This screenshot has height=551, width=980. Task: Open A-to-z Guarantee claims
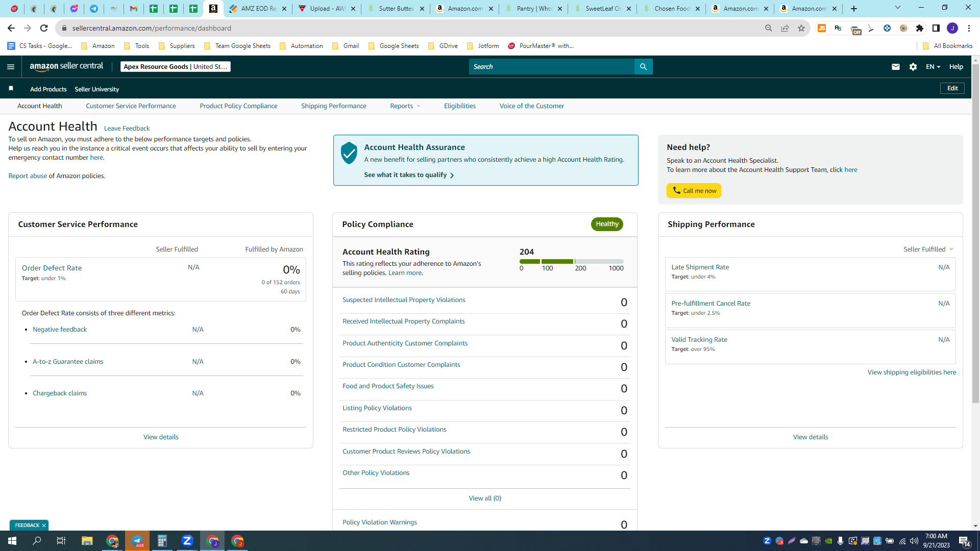pyautogui.click(x=68, y=362)
